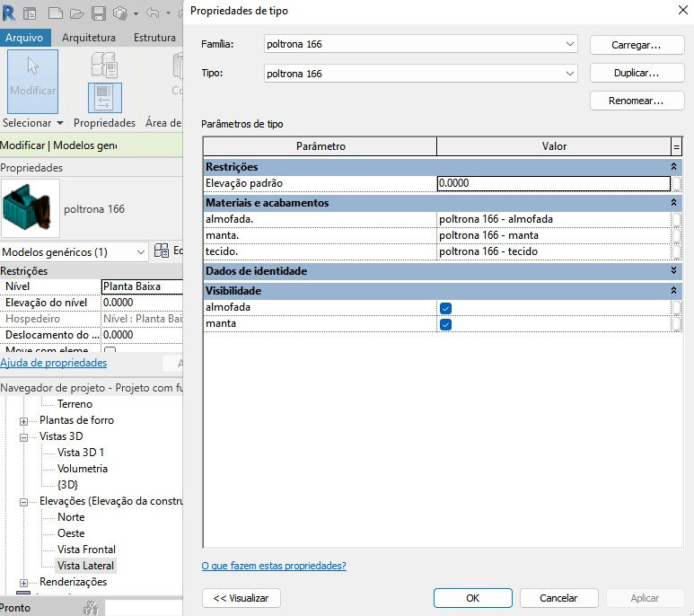Expand the Renderizações node
Screen dimensions: 694x616
pyautogui.click(x=24, y=583)
